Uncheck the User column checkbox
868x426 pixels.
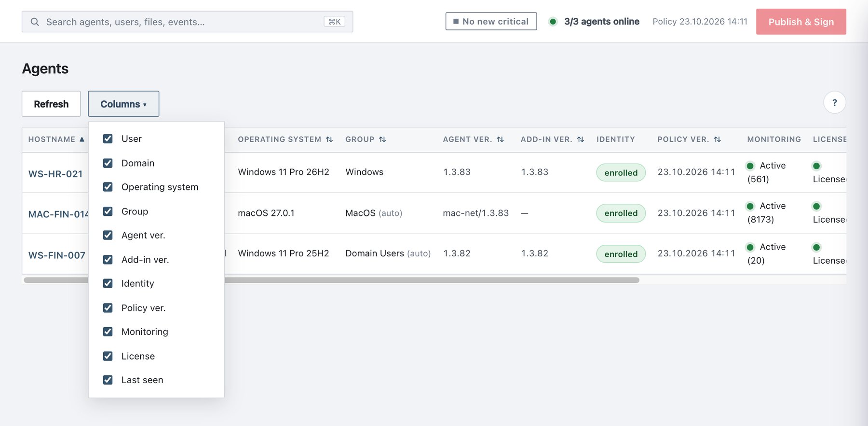tap(108, 139)
